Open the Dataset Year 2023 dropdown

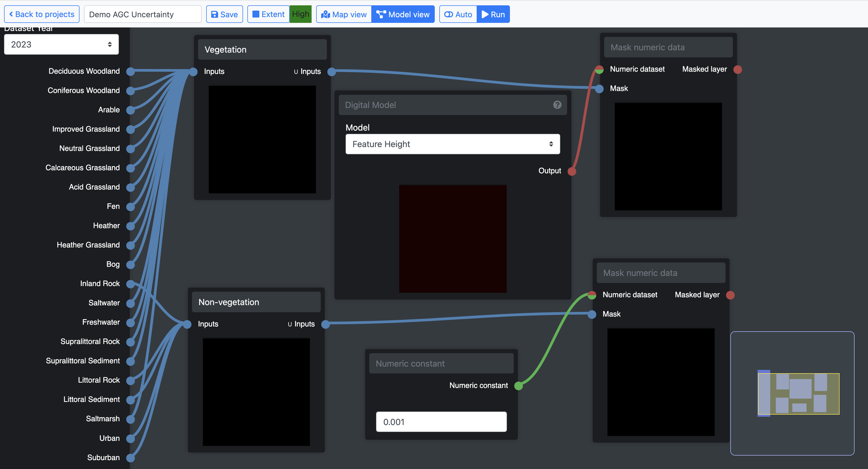[61, 44]
